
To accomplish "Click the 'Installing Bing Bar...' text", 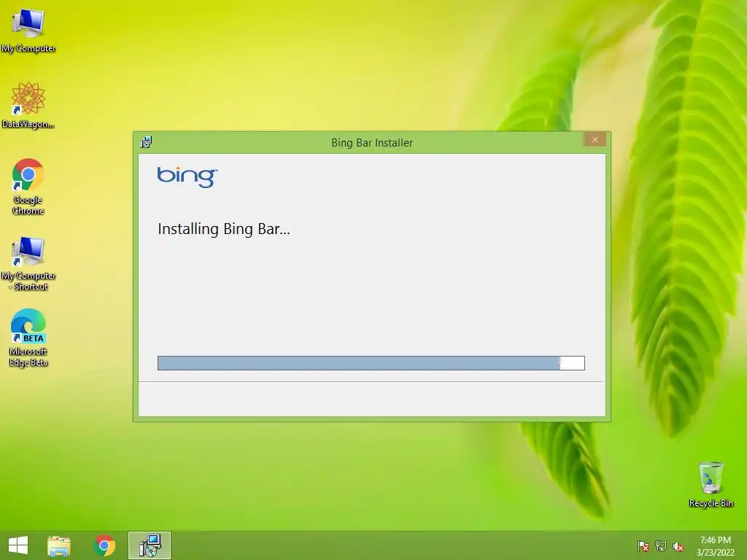I will point(224,229).
